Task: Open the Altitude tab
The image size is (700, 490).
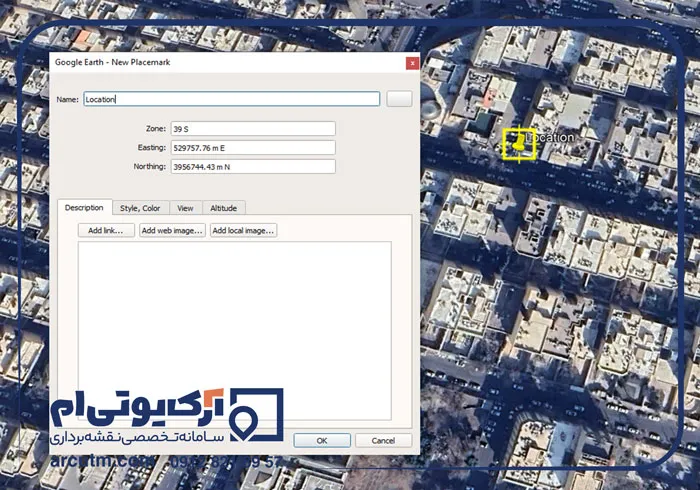Action: (x=224, y=208)
